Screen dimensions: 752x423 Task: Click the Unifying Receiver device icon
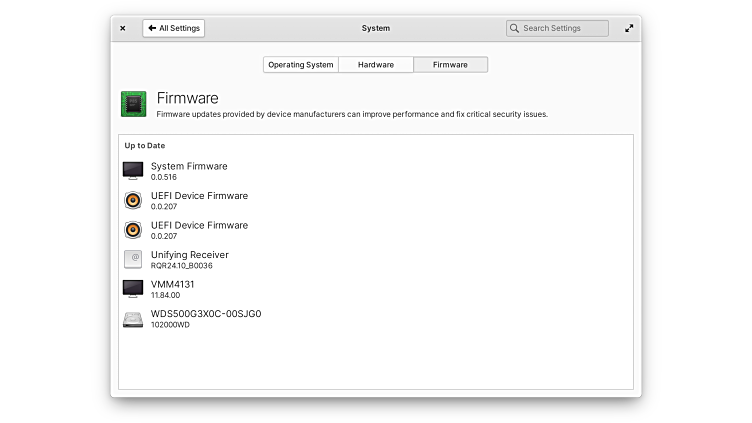click(133, 259)
